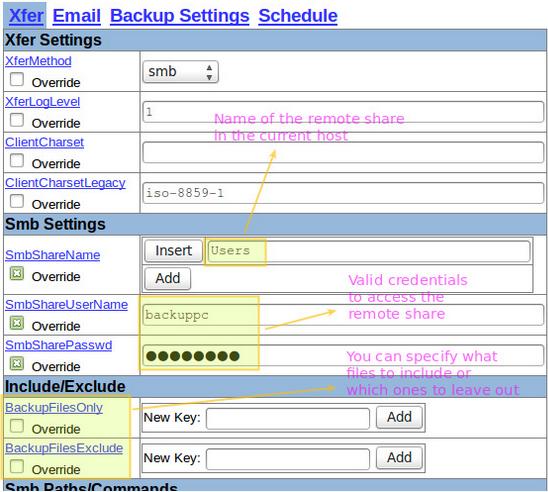Image resolution: width=548 pixels, height=492 pixels.
Task: Click Add button for BackupFilesExclude key
Action: pyautogui.click(x=399, y=458)
